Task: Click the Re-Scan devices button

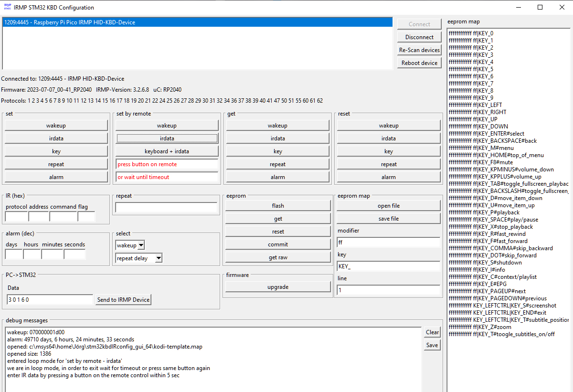Action: (x=419, y=50)
